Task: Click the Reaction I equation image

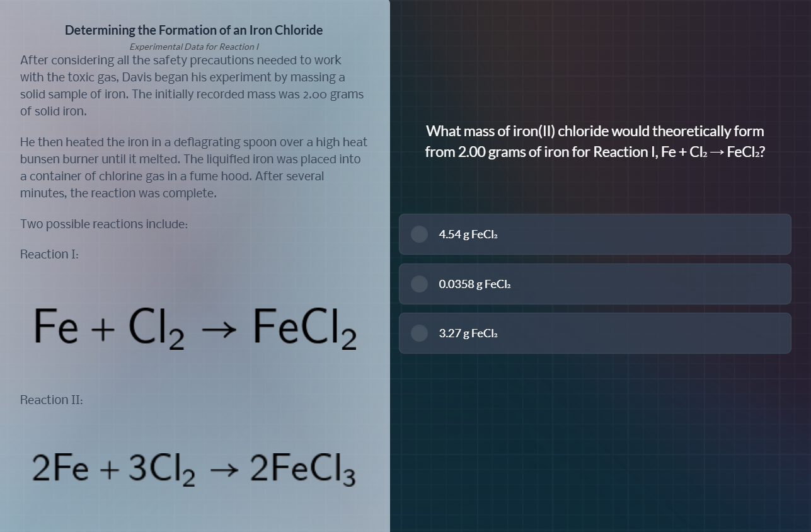Action: click(x=195, y=328)
